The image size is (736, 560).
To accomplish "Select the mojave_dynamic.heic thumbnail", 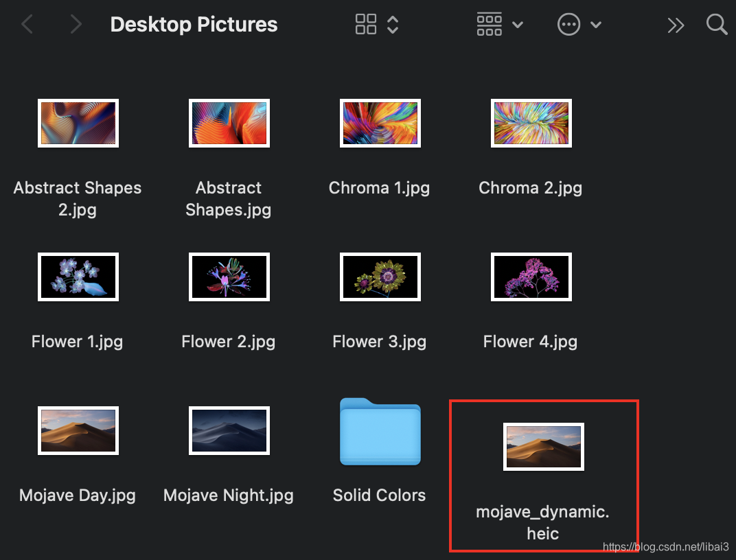I will tap(544, 447).
